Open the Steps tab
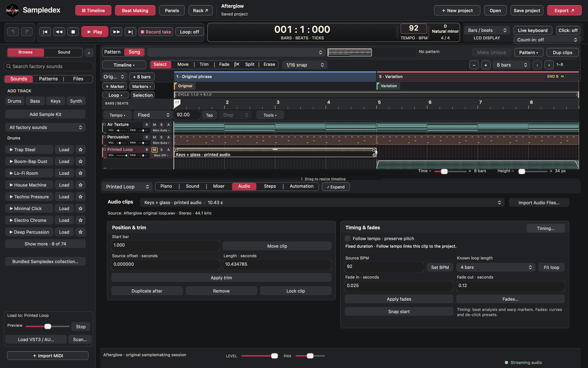Viewport: 588px width, 368px height. (x=270, y=186)
